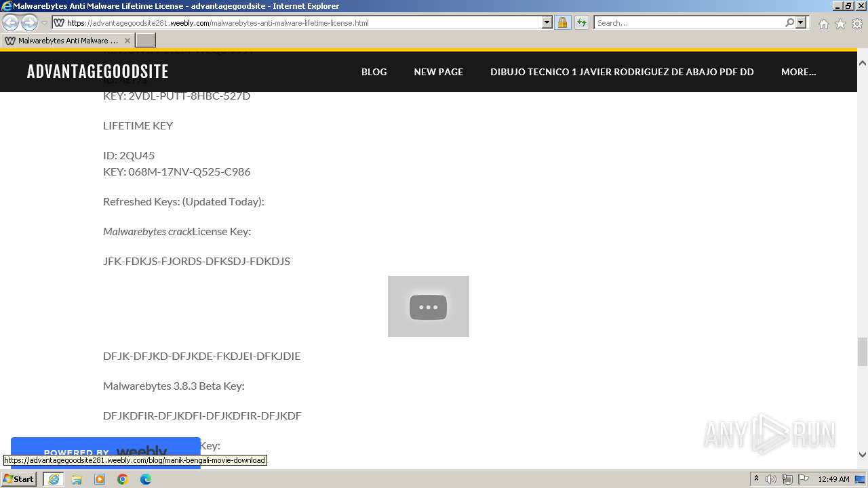Click the Powered by Weebly banner
The width and height of the screenshot is (868, 488).
click(x=105, y=452)
